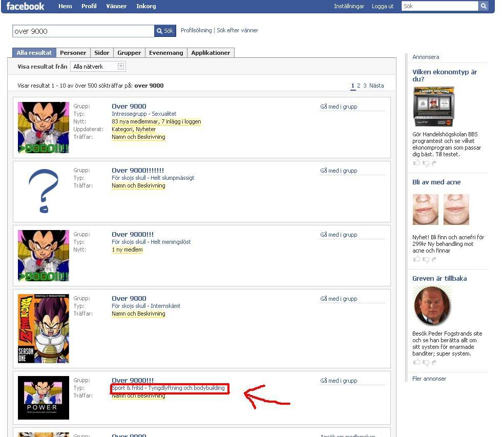Open Vänner in the top navigation
Screen dimensions: 504x437
[116, 6]
